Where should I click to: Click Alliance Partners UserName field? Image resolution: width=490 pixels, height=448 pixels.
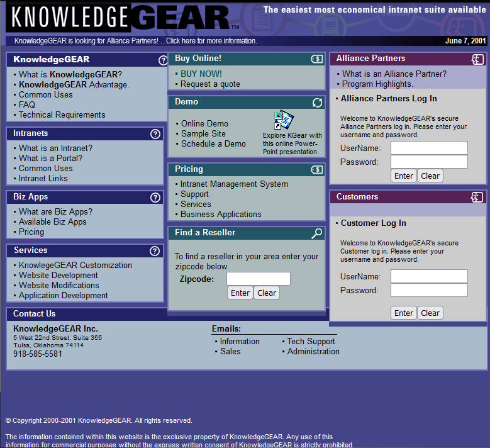point(429,148)
